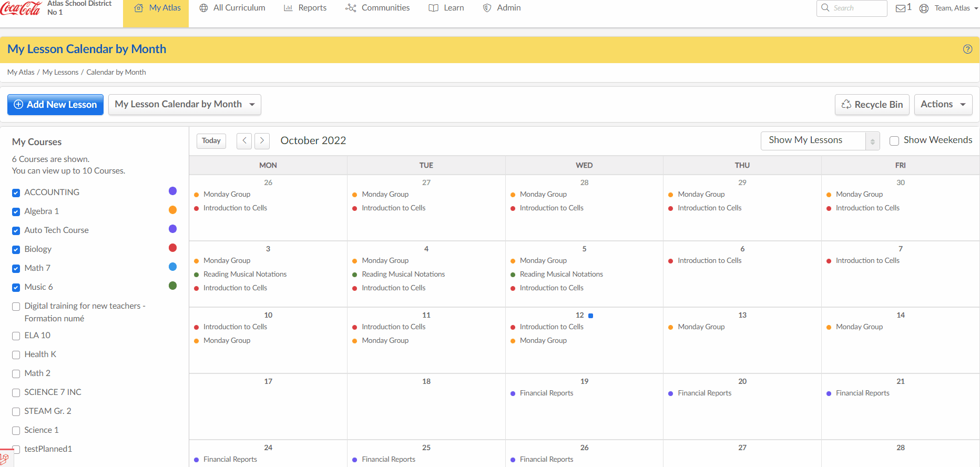This screenshot has width=980, height=467.
Task: Open Recycle Bin
Action: coord(872,105)
